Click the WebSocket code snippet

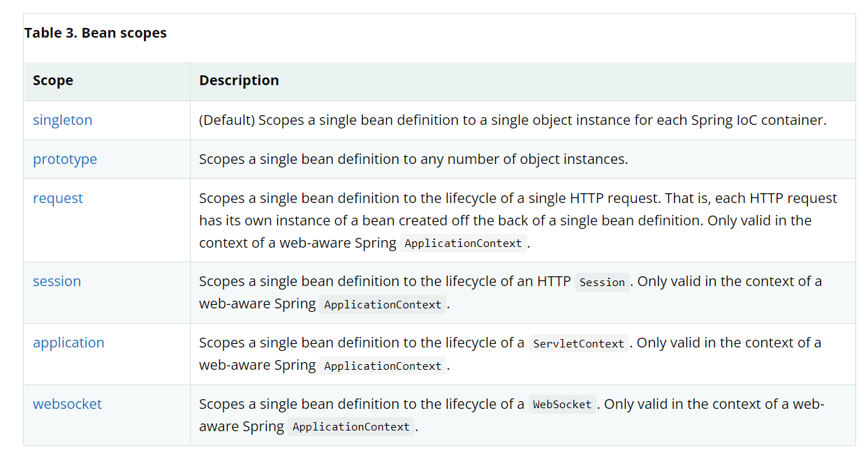[x=562, y=405]
